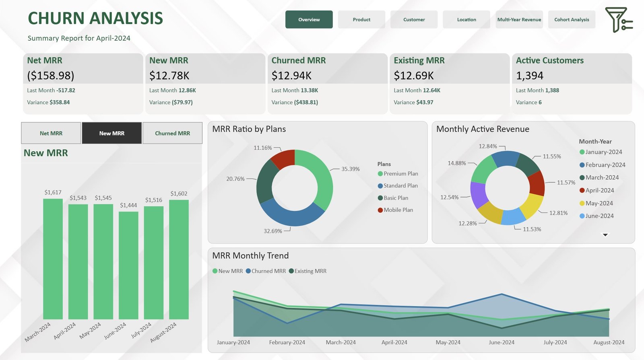Click the funnel filter icon
Viewport: 644px width, 360px height.
click(619, 20)
